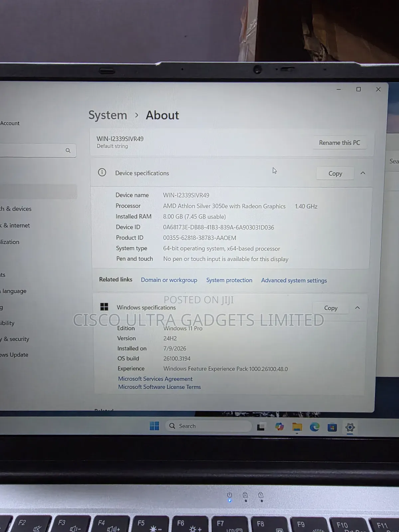This screenshot has height=532, width=399.
Task: Select the Installed RAM value 8.00 GB
Action: pyautogui.click(x=194, y=216)
